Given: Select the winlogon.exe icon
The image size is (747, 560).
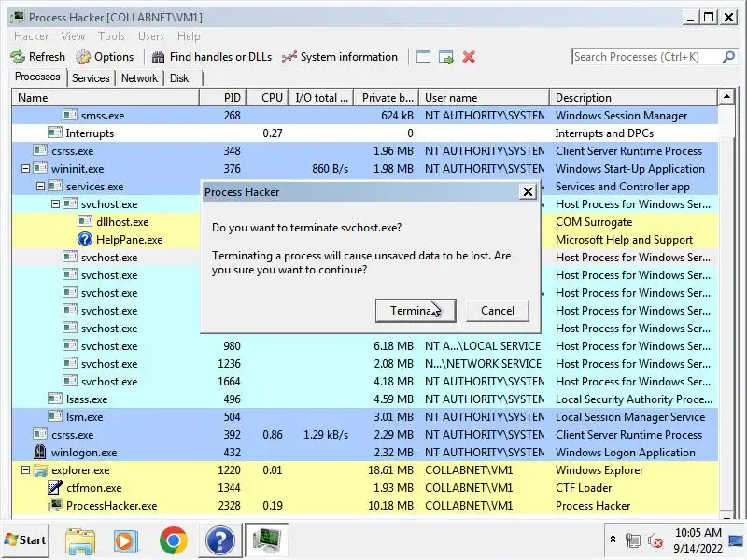Looking at the screenshot, I should point(40,452).
